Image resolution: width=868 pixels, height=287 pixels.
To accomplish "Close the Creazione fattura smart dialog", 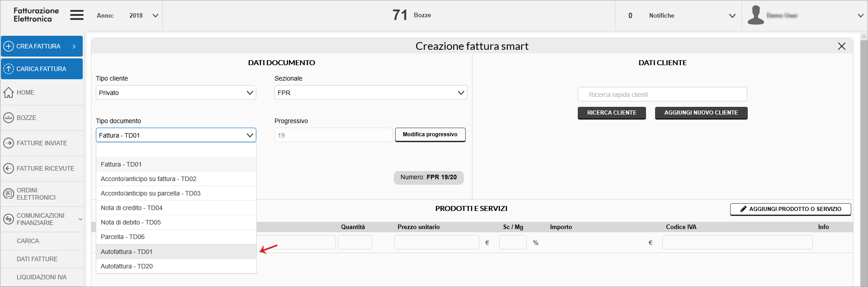I will pyautogui.click(x=841, y=46).
